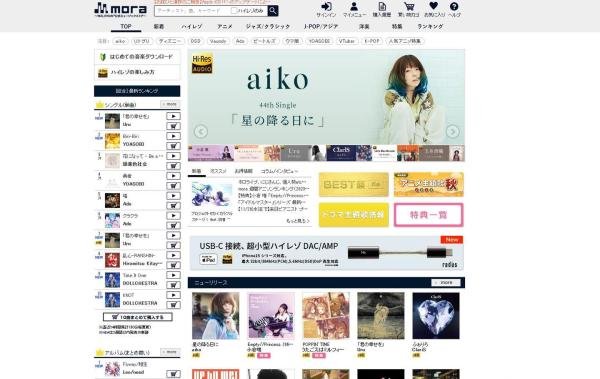Open the 特典一覧 pink banner
The height and width of the screenshot is (379, 600).
pyautogui.click(x=429, y=215)
